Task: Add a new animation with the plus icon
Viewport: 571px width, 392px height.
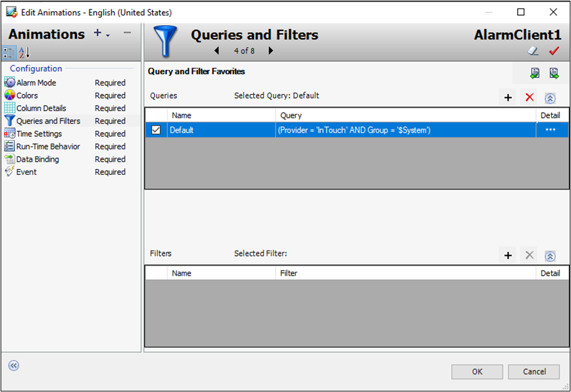Action: click(96, 33)
